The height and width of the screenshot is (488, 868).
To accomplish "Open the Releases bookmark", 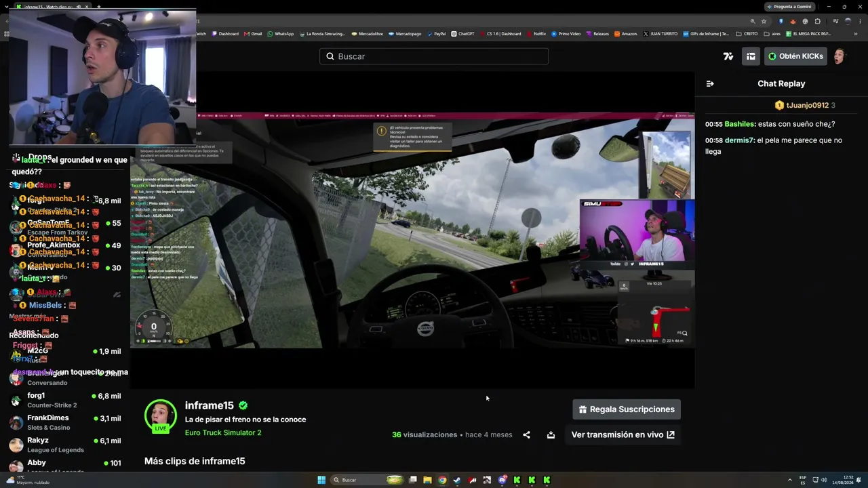I will point(597,34).
